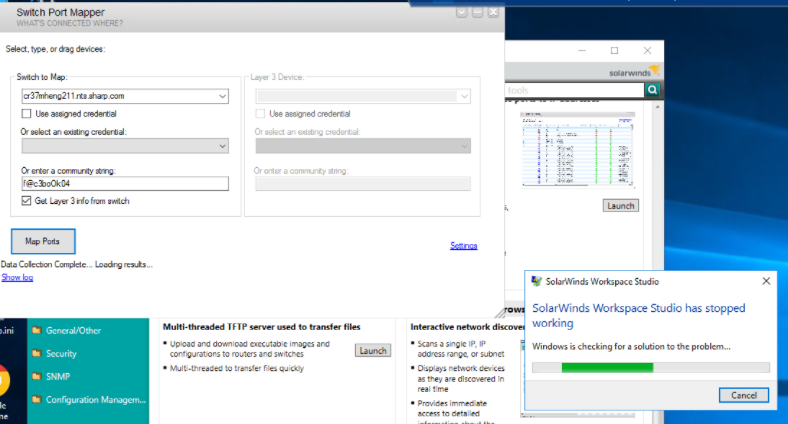Close the Switch Port Mapper gadget
The image size is (788, 424).
pyautogui.click(x=494, y=12)
